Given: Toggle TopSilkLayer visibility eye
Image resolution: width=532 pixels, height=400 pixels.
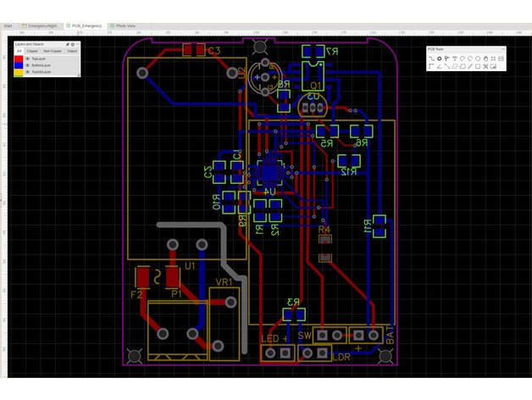Looking at the screenshot, I should point(27,72).
